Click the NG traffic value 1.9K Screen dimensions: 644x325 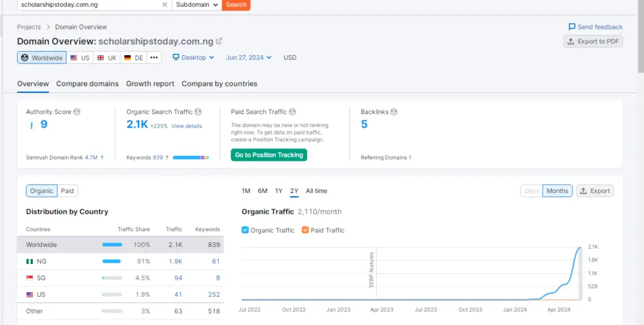pos(175,262)
